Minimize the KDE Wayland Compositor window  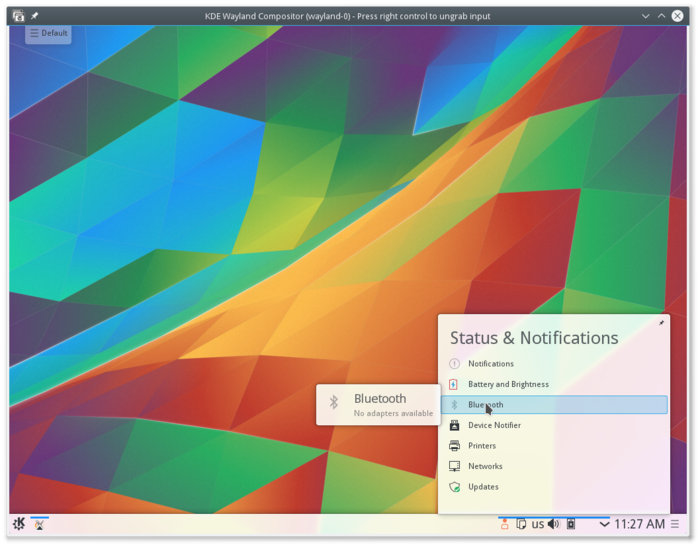(646, 16)
